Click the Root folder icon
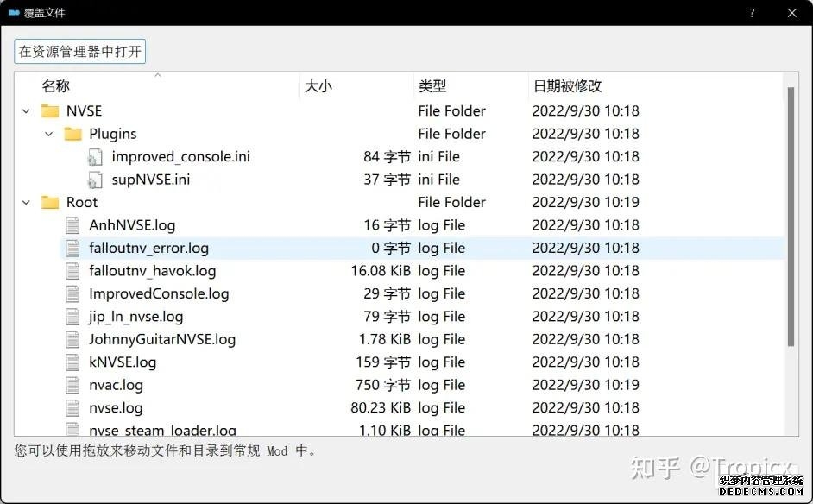The width and height of the screenshot is (813, 504). click(50, 203)
